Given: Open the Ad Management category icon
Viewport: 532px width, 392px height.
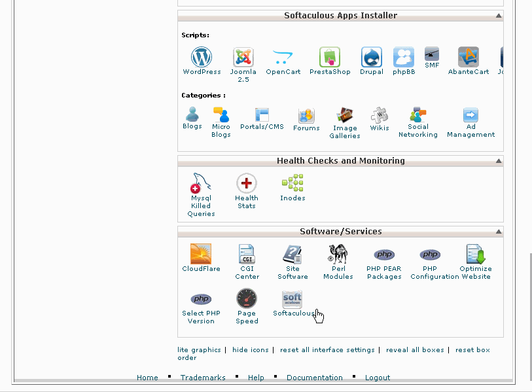Looking at the screenshot, I should pos(470,115).
